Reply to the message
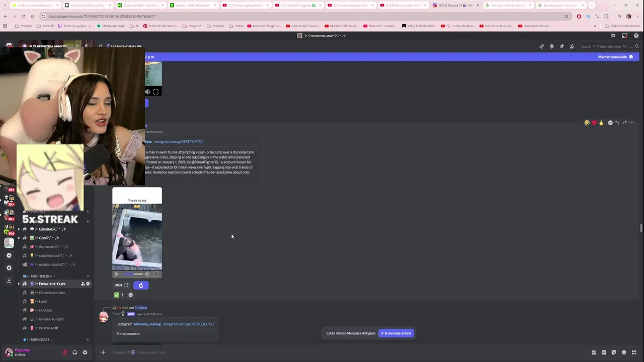 (x=617, y=123)
